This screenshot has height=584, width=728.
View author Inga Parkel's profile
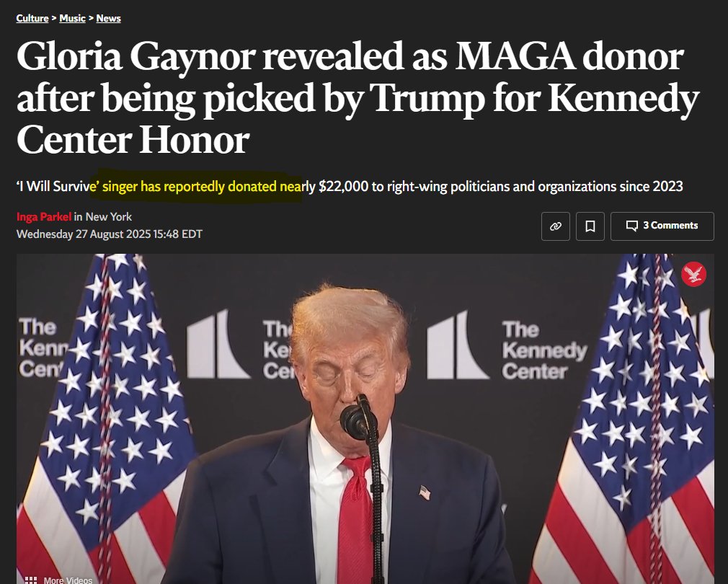tap(44, 217)
